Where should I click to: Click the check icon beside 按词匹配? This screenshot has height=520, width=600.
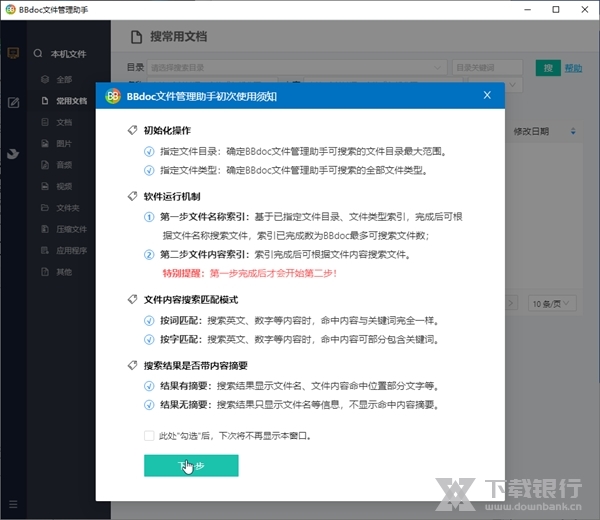point(149,321)
